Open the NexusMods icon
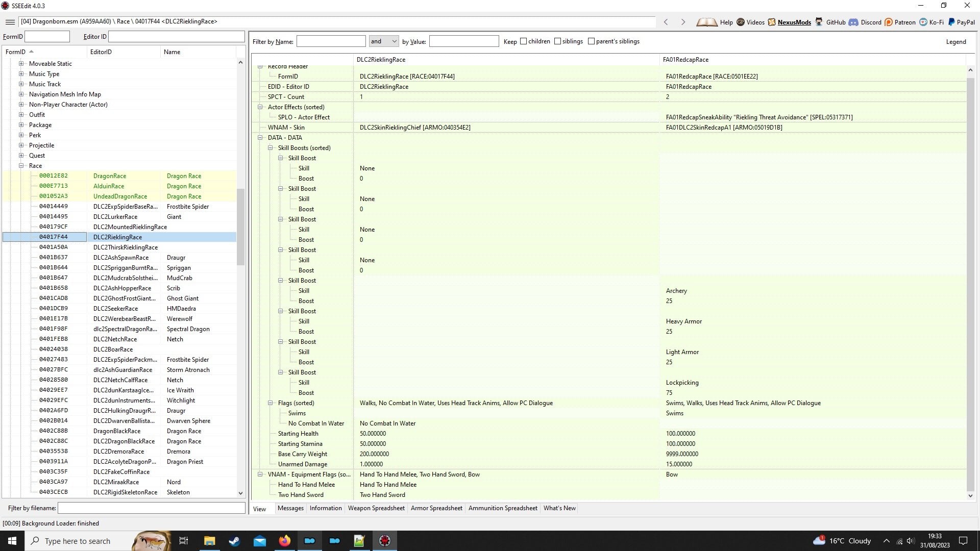This screenshot has width=980, height=551. tap(772, 22)
